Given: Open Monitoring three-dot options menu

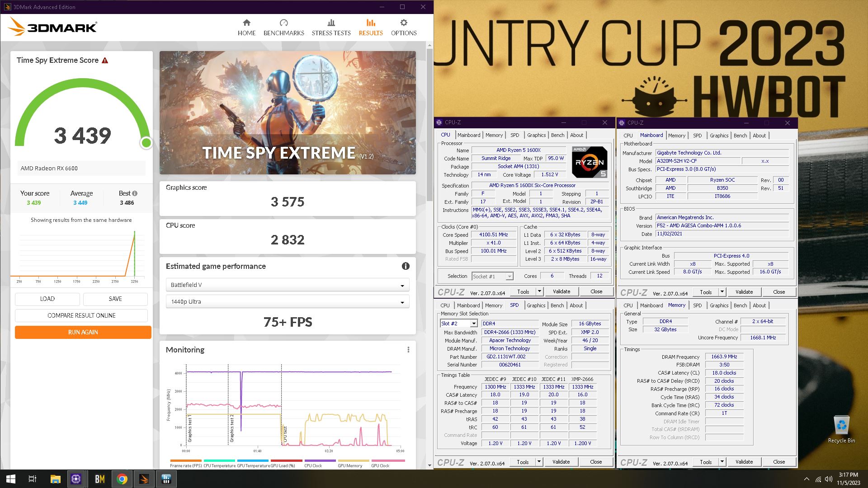Looking at the screenshot, I should click(408, 350).
